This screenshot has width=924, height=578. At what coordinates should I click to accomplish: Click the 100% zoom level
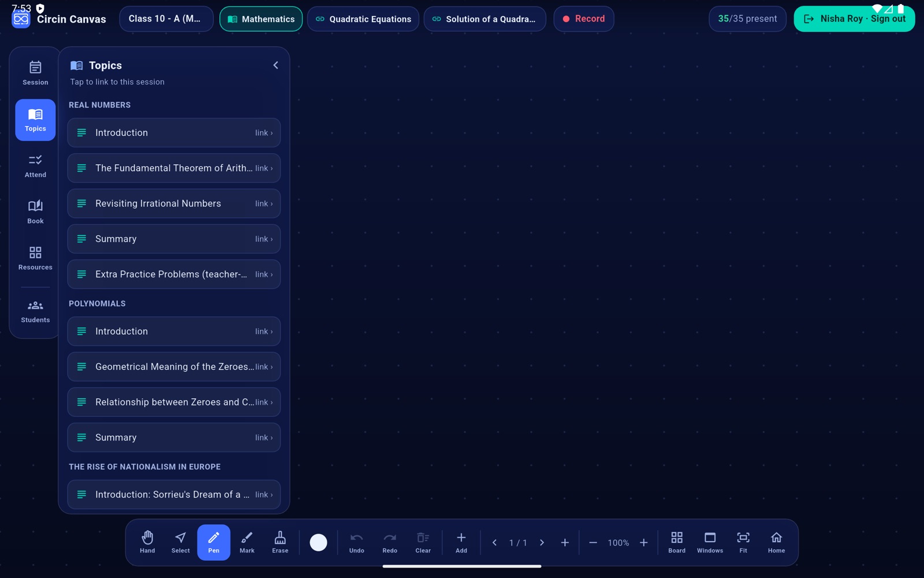tap(618, 543)
